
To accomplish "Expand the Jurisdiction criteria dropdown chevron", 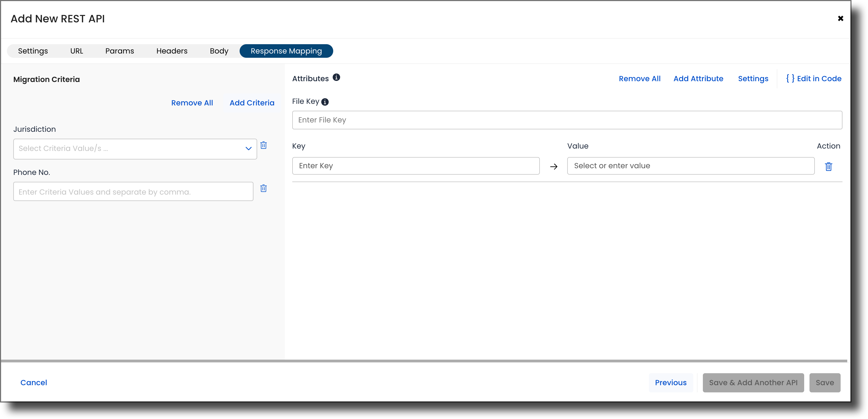I will point(248,149).
